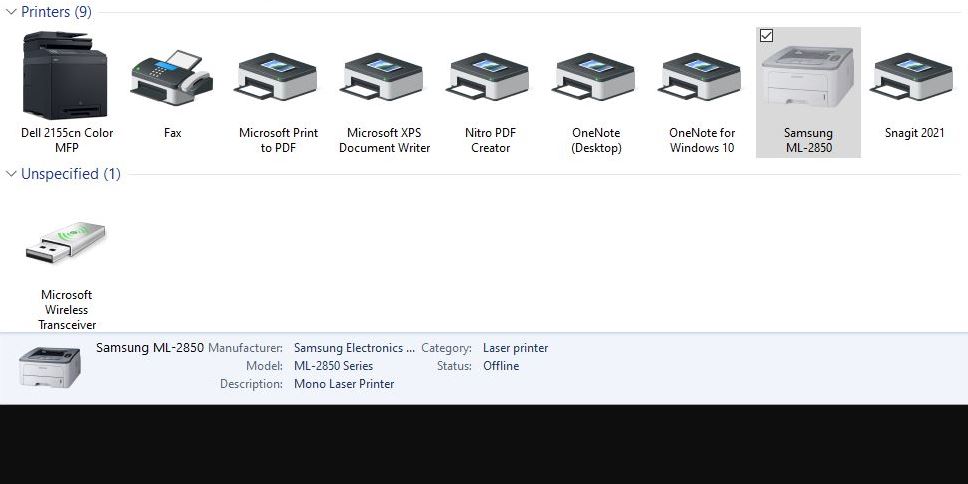Image resolution: width=968 pixels, height=484 pixels.
Task: Click the 'OneNote for Windows 10' label
Action: pos(702,140)
